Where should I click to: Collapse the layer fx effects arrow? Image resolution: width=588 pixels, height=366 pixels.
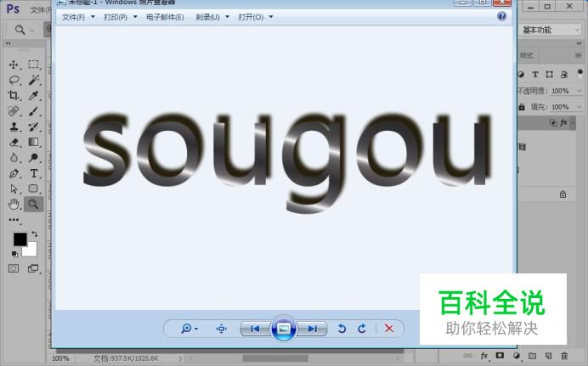(x=573, y=123)
